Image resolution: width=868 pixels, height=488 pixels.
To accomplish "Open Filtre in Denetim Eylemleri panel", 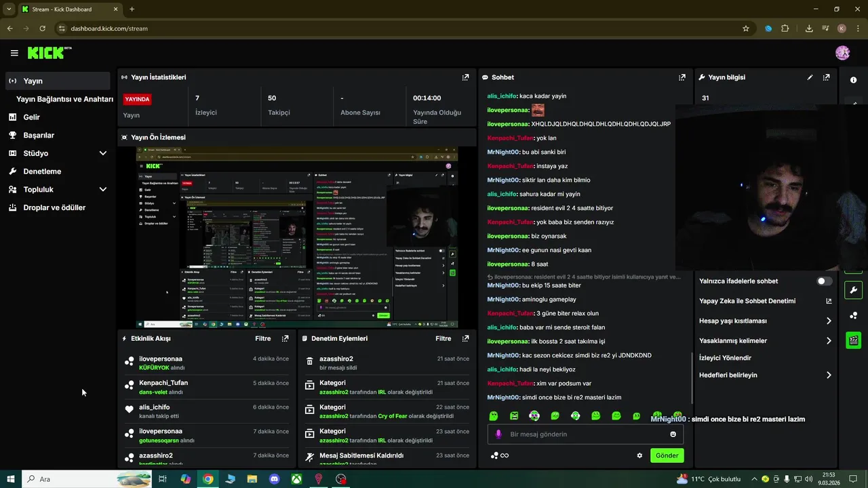I will (x=443, y=338).
